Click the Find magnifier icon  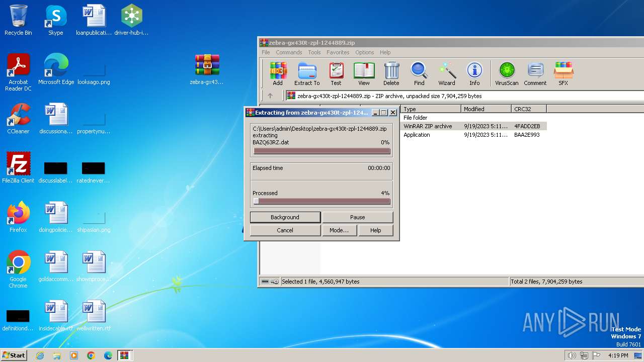pyautogui.click(x=419, y=74)
